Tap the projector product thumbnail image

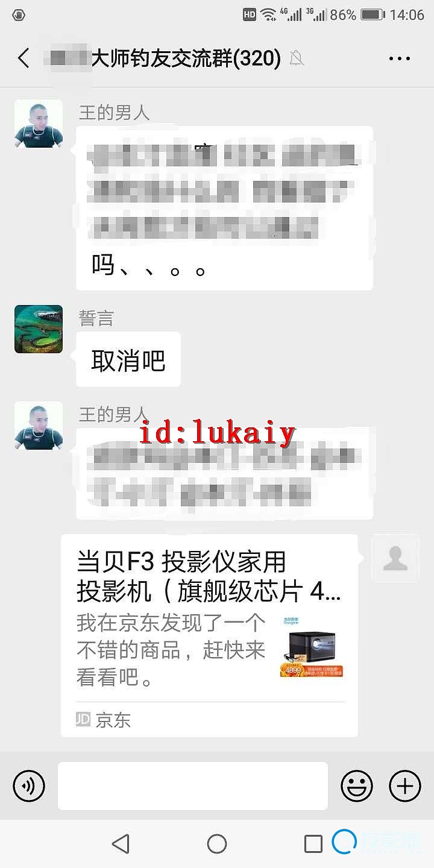pos(312,647)
